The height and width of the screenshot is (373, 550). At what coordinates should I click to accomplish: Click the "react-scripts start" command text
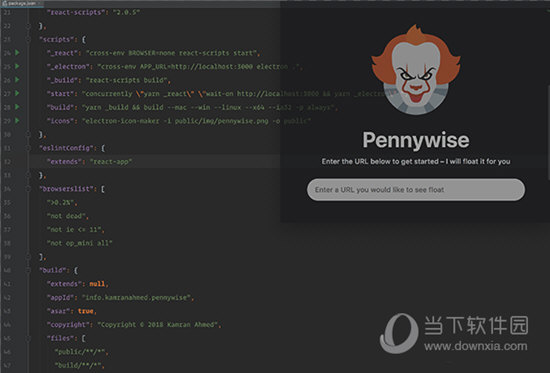point(216,53)
